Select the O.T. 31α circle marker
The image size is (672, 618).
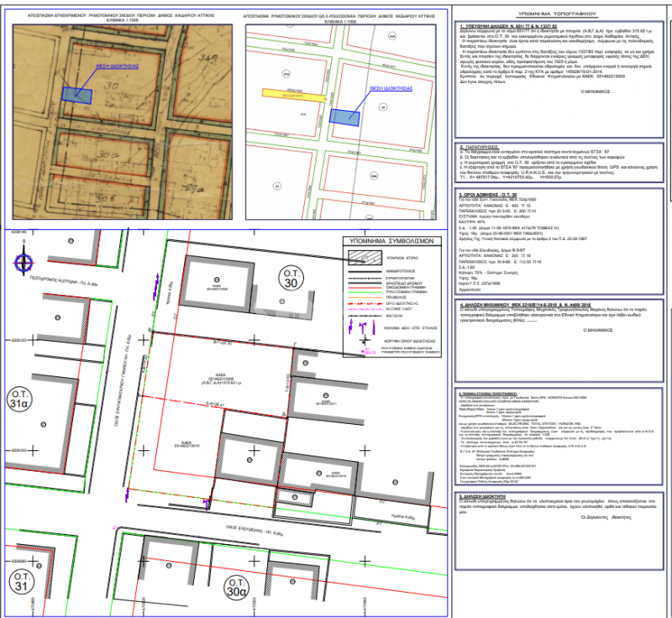click(19, 399)
